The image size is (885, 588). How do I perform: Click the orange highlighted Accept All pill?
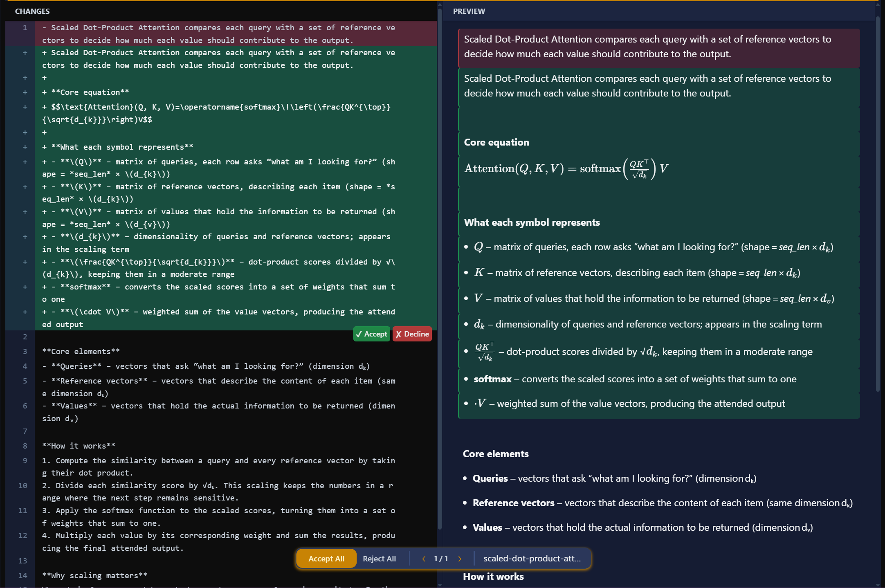pos(326,559)
